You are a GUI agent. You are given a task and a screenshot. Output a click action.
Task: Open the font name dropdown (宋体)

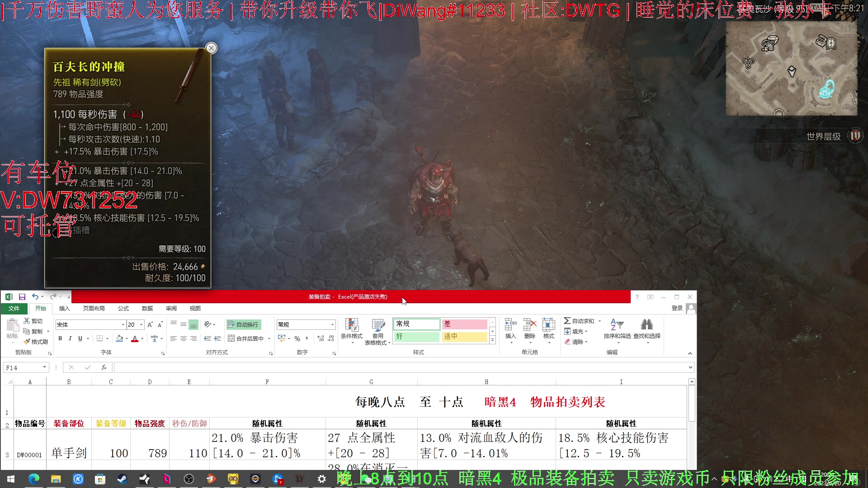123,325
